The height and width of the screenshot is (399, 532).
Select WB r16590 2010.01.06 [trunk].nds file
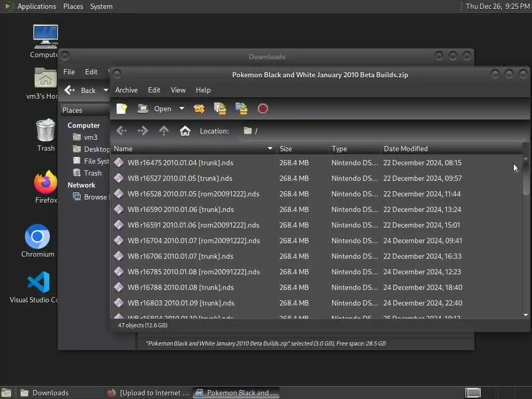pos(181,209)
